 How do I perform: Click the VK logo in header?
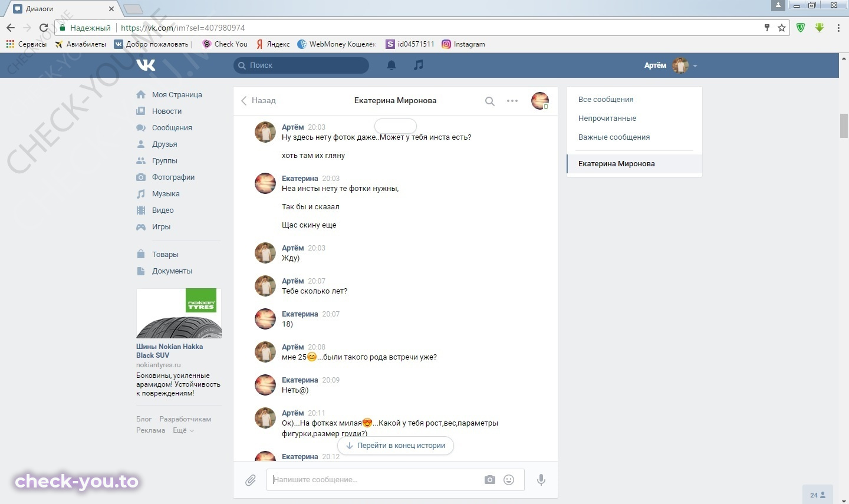tap(146, 65)
